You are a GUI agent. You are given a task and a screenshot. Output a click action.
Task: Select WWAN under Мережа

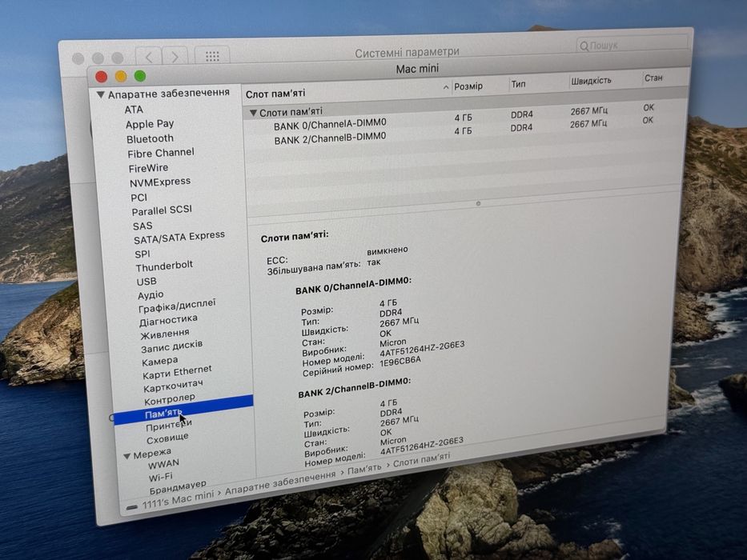click(163, 464)
